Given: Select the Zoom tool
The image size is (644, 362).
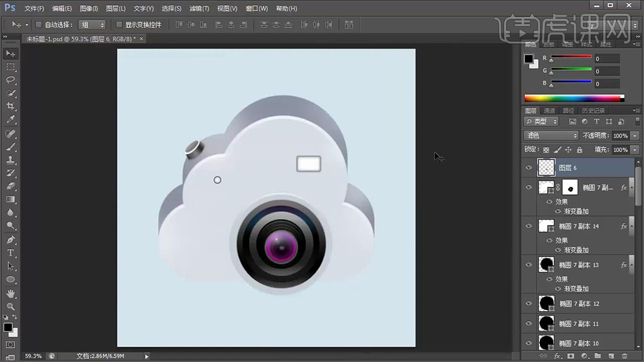Looking at the screenshot, I should [10, 306].
